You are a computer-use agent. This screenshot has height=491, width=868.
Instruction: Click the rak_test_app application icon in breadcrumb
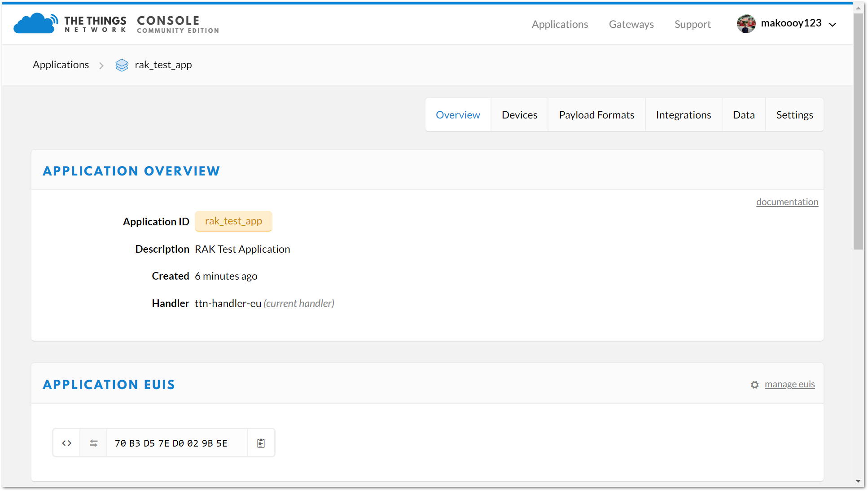120,65
